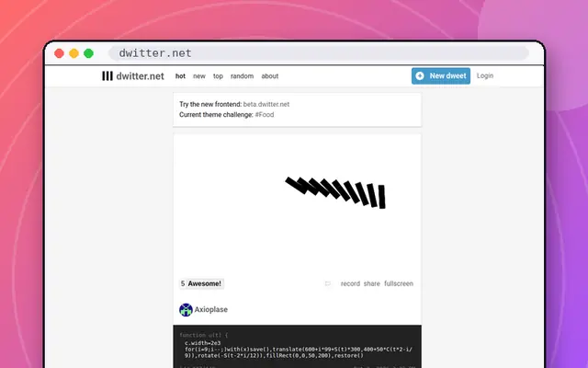Create a New dweet
This screenshot has height=368, width=588.
pos(441,75)
